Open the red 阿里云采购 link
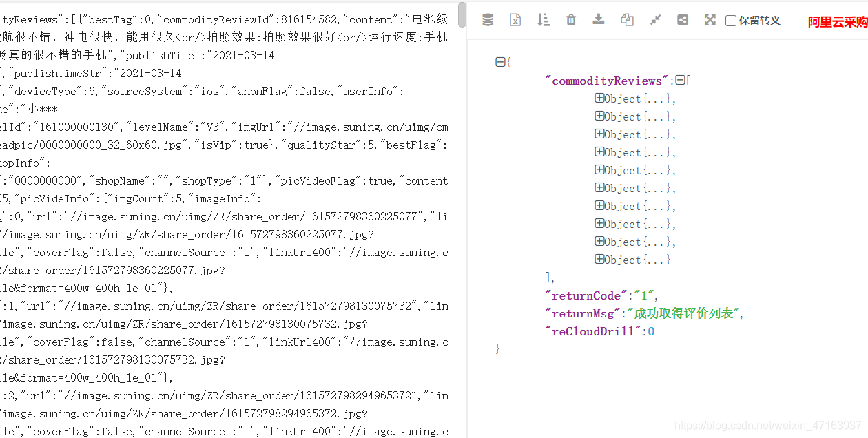Screen dimensions: 868x438 tap(838, 22)
